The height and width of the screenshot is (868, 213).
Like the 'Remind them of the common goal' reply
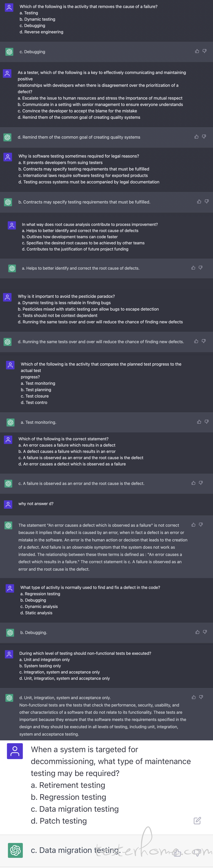pyautogui.click(x=196, y=137)
